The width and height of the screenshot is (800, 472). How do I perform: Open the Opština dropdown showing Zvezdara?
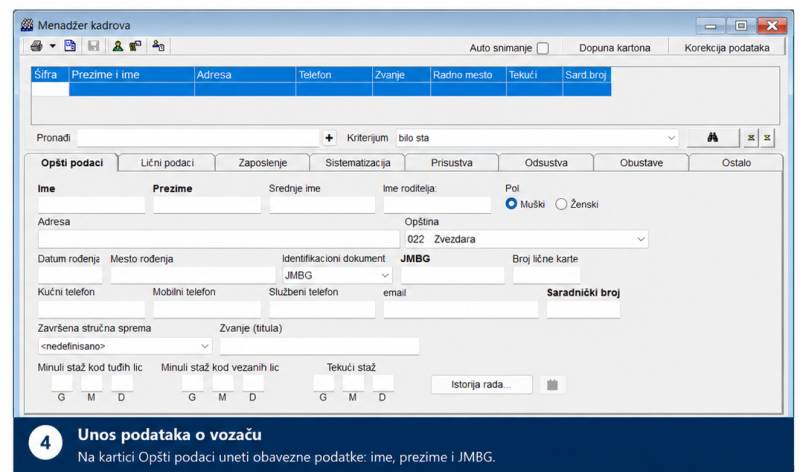pyautogui.click(x=641, y=239)
